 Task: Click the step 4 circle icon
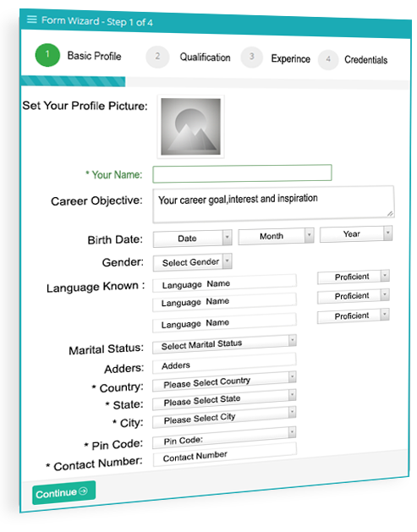pos(328,60)
